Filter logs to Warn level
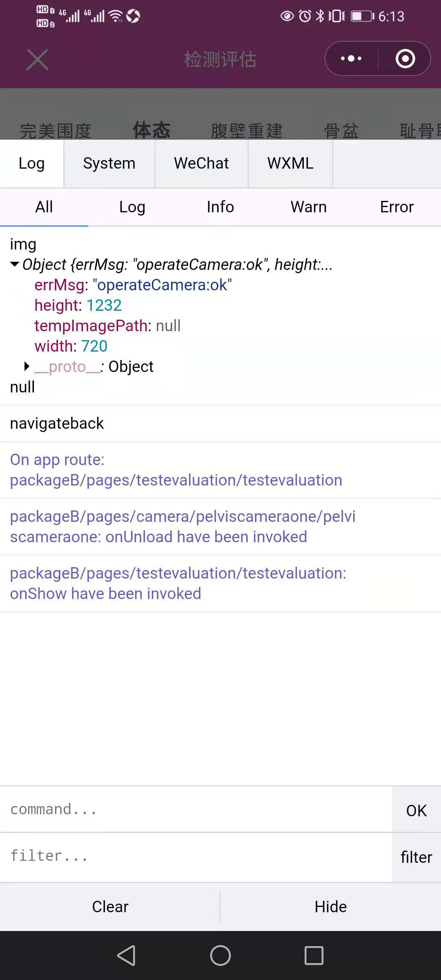The height and width of the screenshot is (980, 441). [x=308, y=207]
